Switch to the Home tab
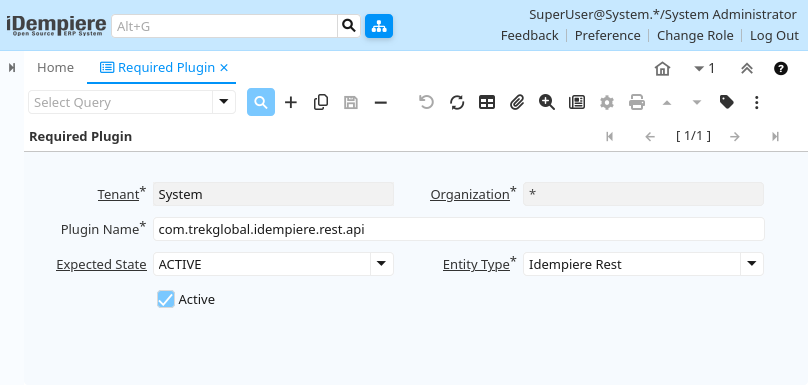The height and width of the screenshot is (385, 808). pos(55,68)
